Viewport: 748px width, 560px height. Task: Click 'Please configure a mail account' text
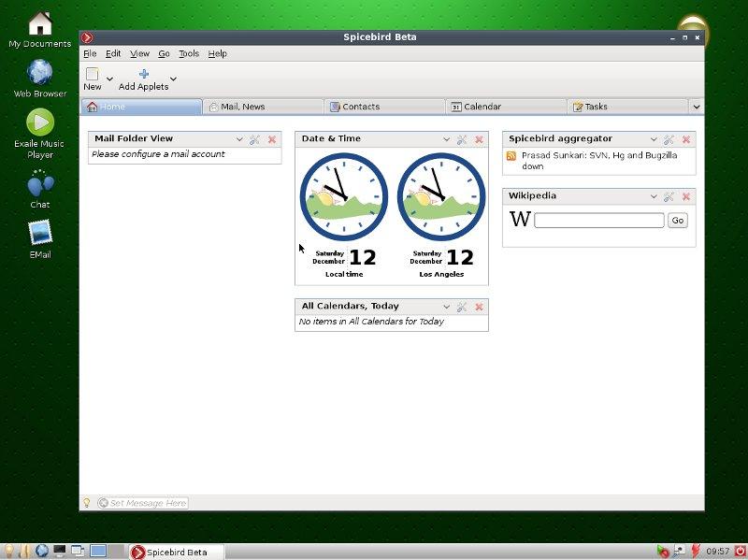158,154
